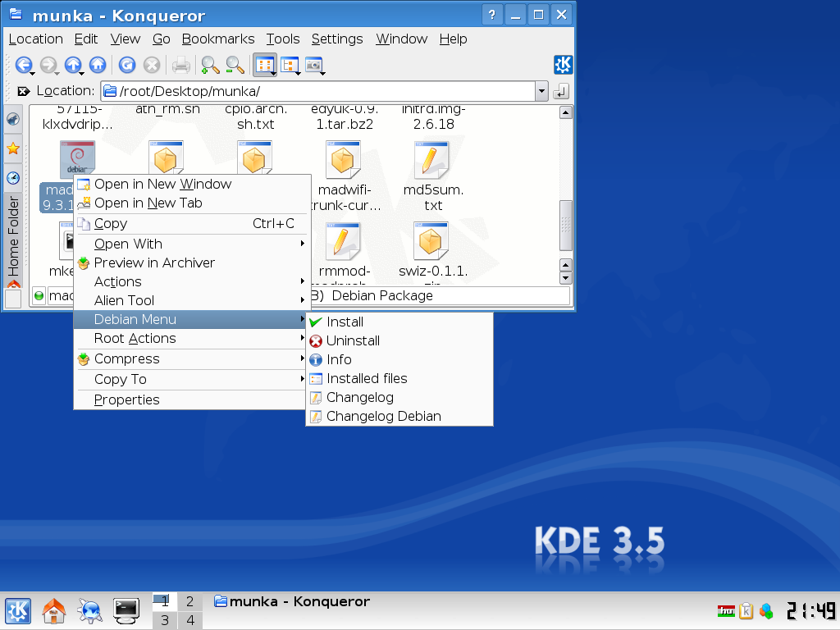Choose Uninstall from Debian Menu
Viewport: 840px width, 630px height.
399,340
